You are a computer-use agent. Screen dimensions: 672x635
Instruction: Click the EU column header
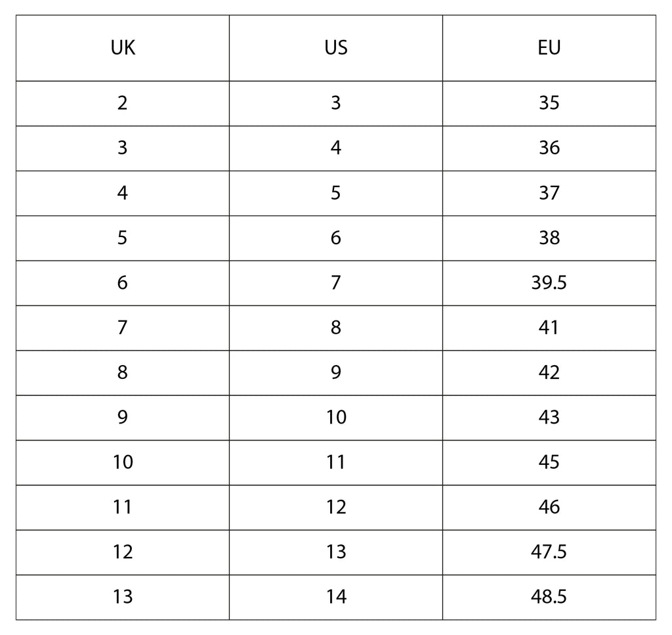pyautogui.click(x=549, y=48)
